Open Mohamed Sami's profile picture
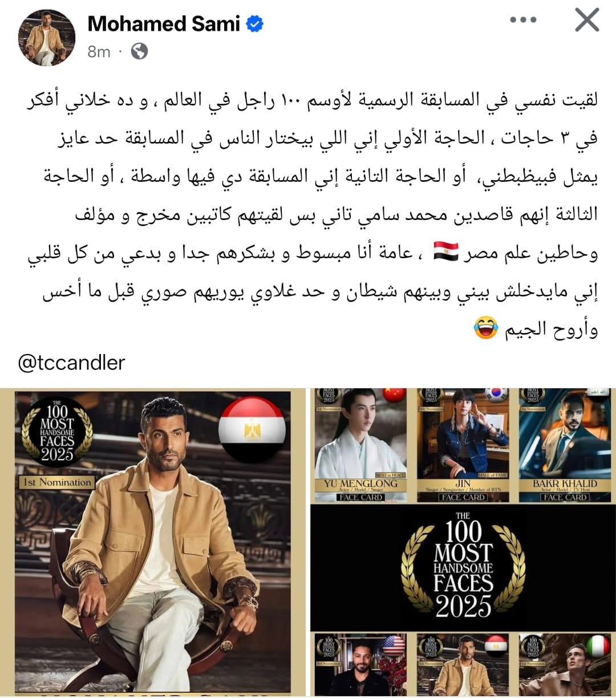 47,38
